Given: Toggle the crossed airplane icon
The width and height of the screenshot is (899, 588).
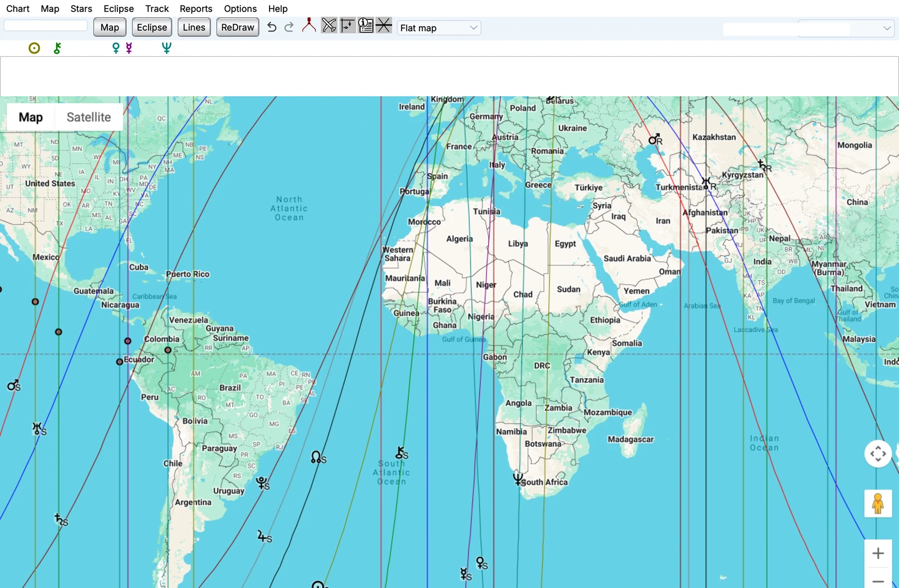Looking at the screenshot, I should pos(329,25).
